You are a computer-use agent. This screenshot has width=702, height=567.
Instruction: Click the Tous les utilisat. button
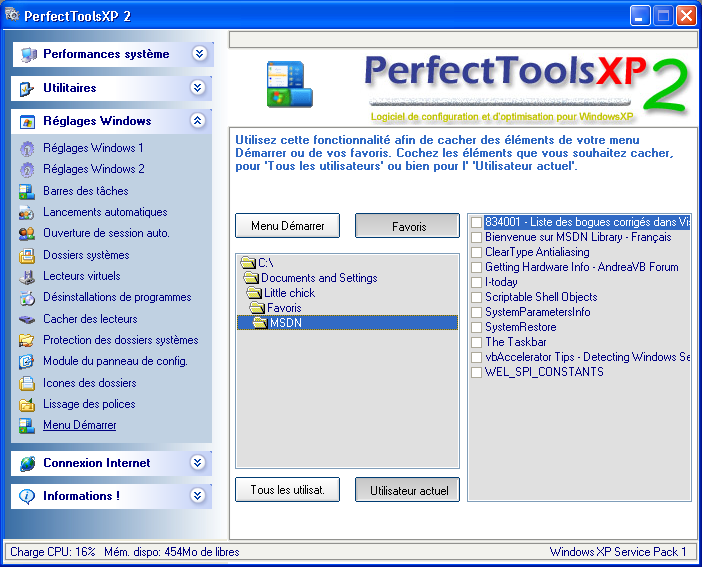click(x=287, y=490)
